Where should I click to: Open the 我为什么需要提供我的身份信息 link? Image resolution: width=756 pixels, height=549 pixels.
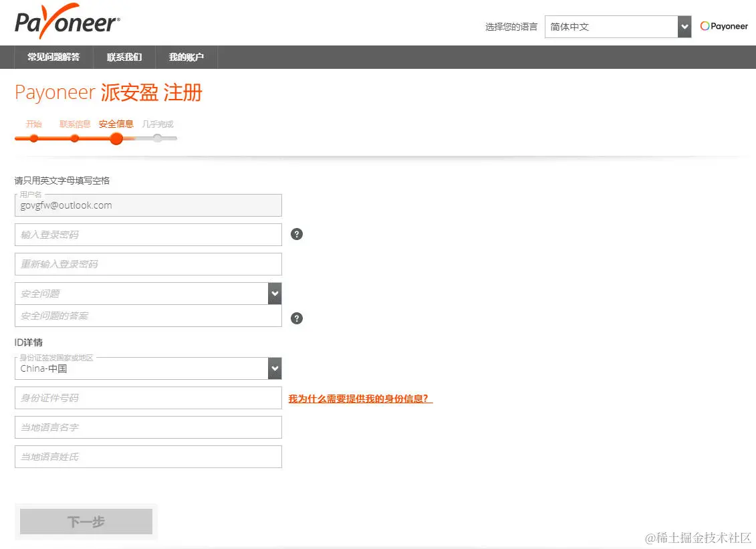coord(360,398)
